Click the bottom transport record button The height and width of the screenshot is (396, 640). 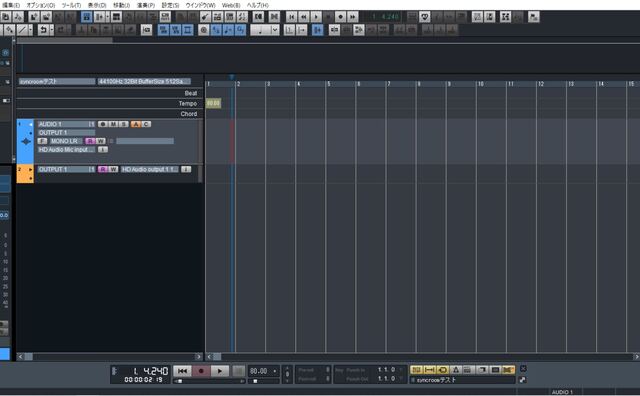coord(201,371)
